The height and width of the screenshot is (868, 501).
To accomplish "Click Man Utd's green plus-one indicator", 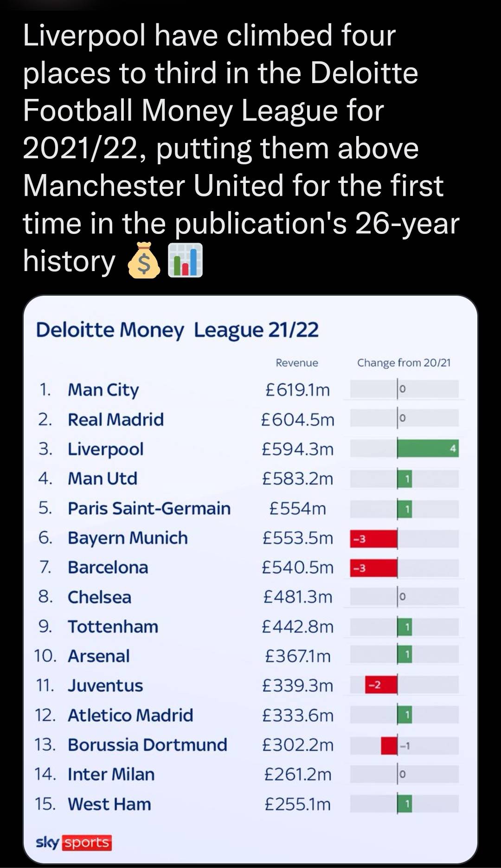I will tap(405, 479).
